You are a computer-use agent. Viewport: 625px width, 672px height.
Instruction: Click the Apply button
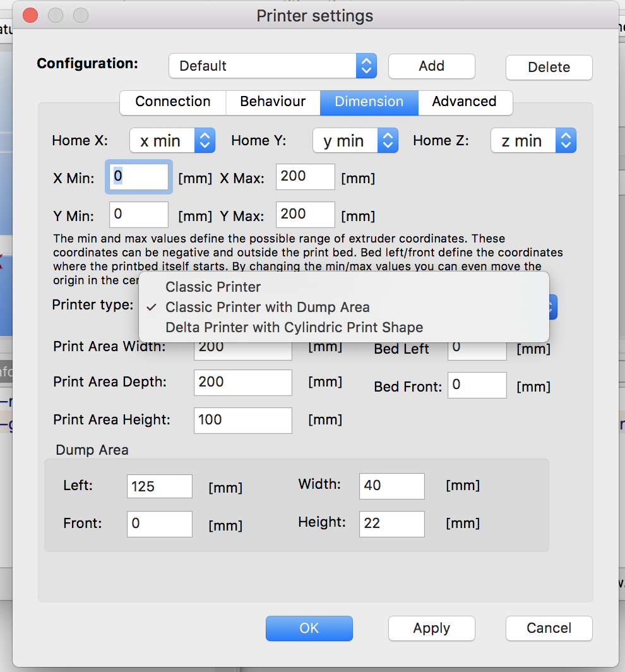[431, 628]
